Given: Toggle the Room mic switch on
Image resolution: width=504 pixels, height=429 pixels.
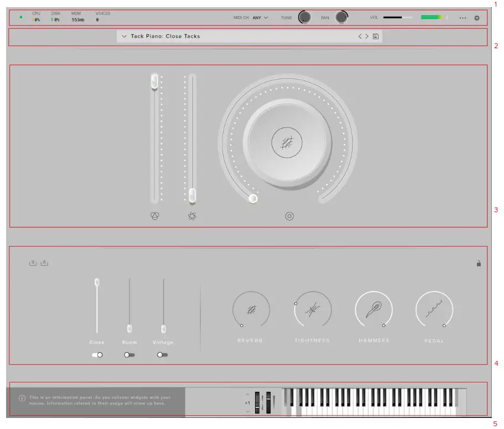Looking at the screenshot, I should point(130,355).
